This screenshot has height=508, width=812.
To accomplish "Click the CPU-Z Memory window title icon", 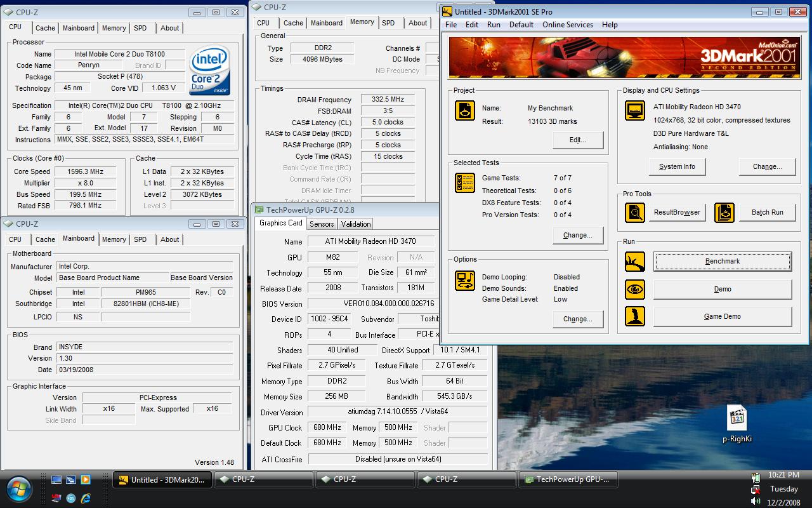I will 256,7.
